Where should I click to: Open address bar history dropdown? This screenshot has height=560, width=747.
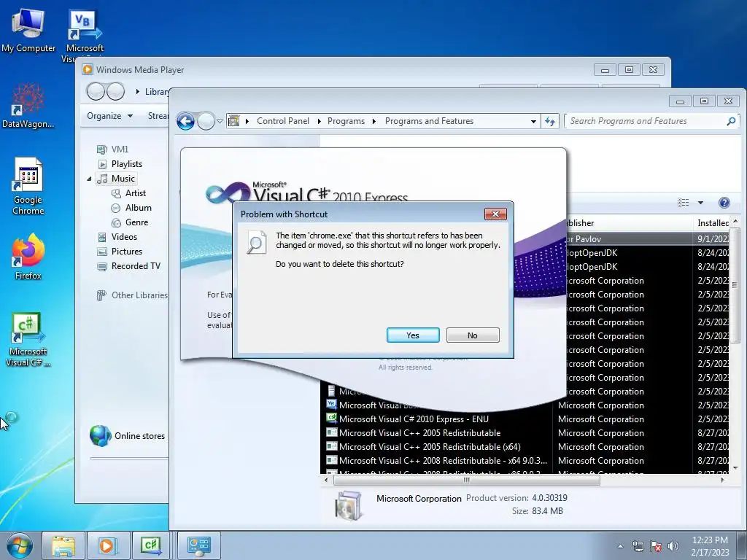click(533, 122)
